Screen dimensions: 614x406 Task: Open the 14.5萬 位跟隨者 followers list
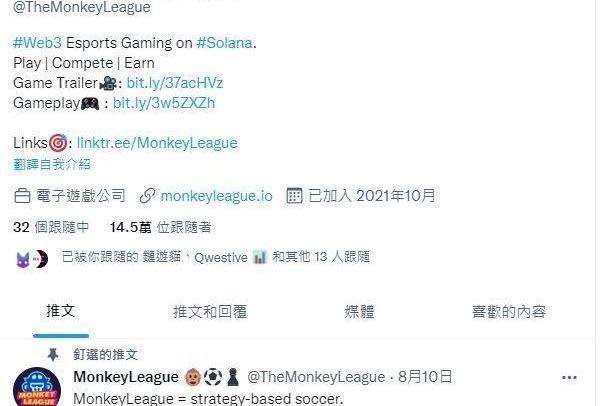161,227
